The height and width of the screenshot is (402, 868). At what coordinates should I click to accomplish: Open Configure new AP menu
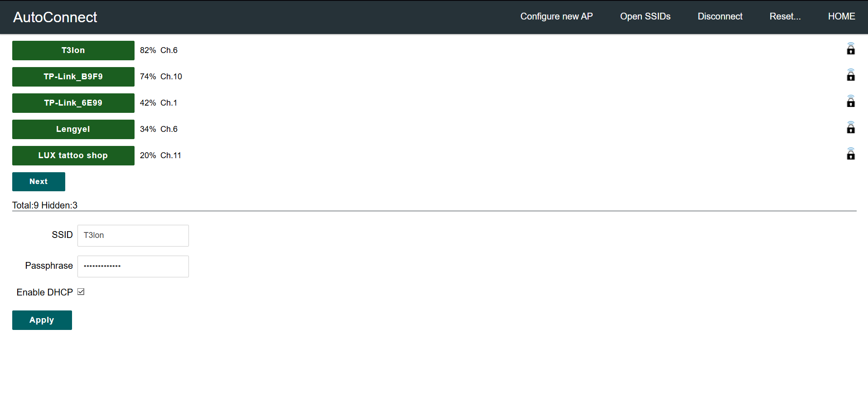pos(556,16)
